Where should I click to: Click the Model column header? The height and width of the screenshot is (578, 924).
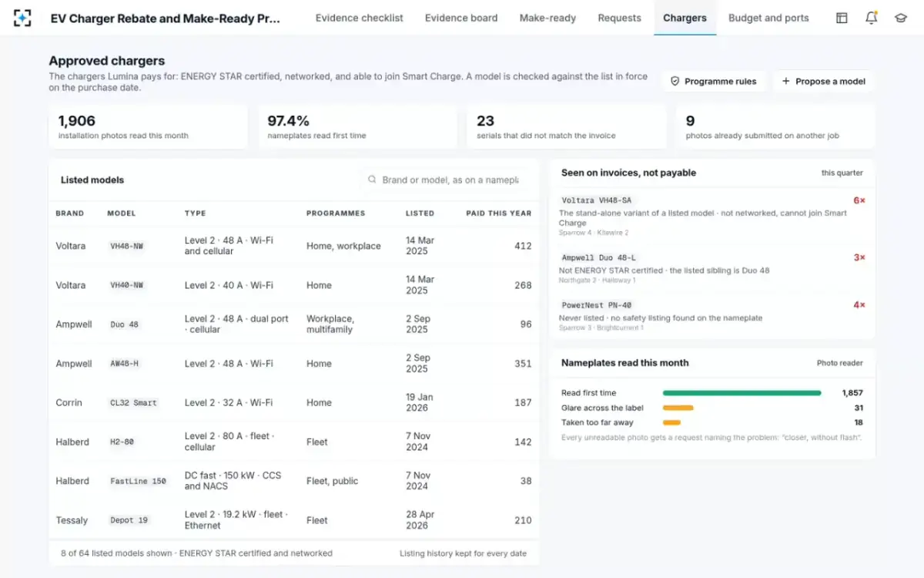point(122,213)
